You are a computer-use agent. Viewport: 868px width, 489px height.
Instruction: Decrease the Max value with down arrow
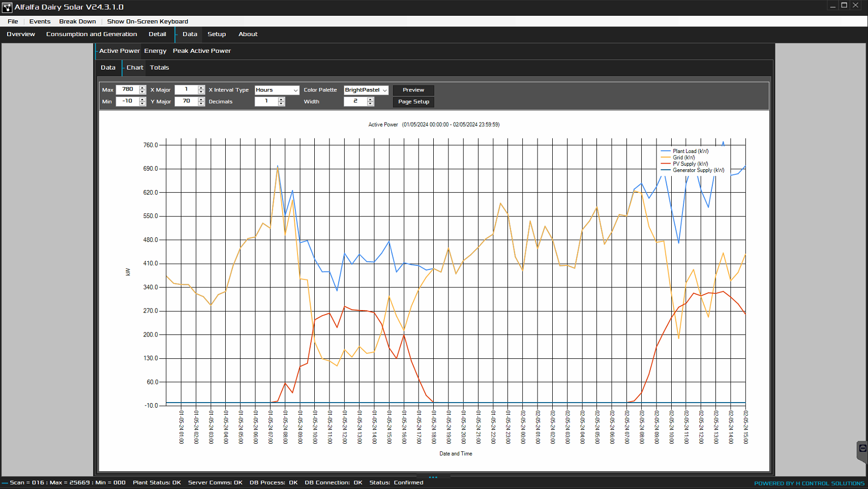click(x=142, y=91)
